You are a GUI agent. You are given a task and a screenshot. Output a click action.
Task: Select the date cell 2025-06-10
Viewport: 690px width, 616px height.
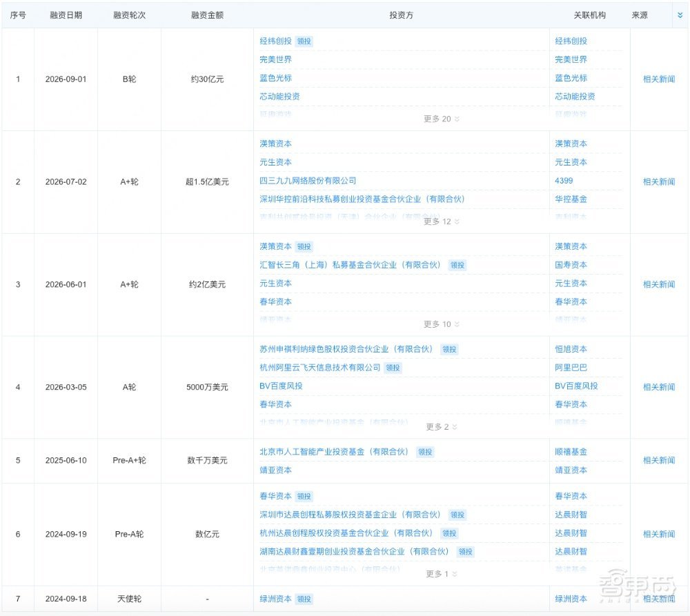click(x=66, y=460)
